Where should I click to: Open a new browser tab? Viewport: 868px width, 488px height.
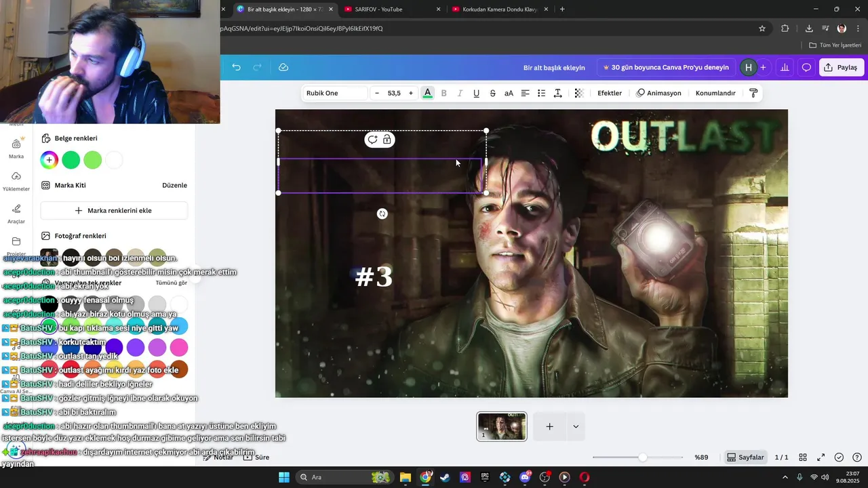(562, 9)
